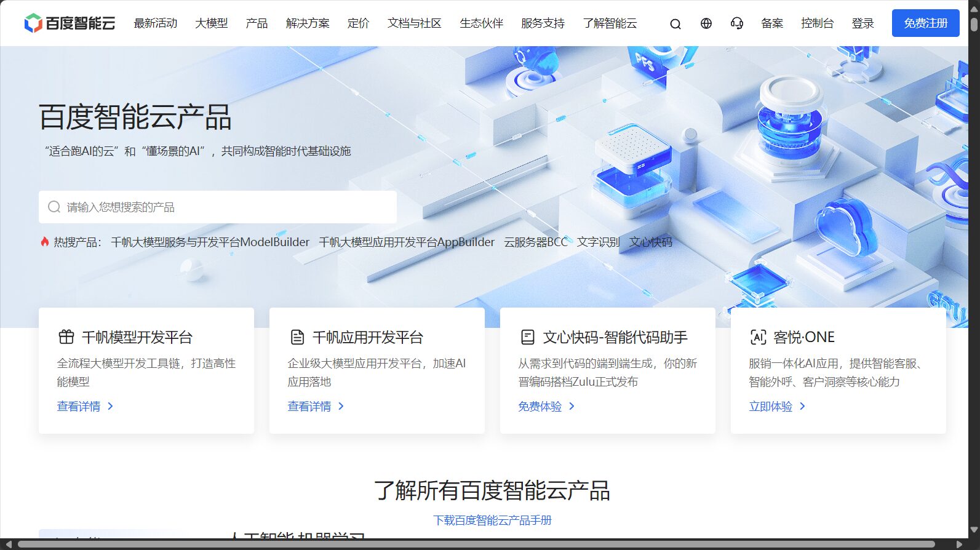
Task: Select hot search 文字识别
Action: pyautogui.click(x=599, y=242)
